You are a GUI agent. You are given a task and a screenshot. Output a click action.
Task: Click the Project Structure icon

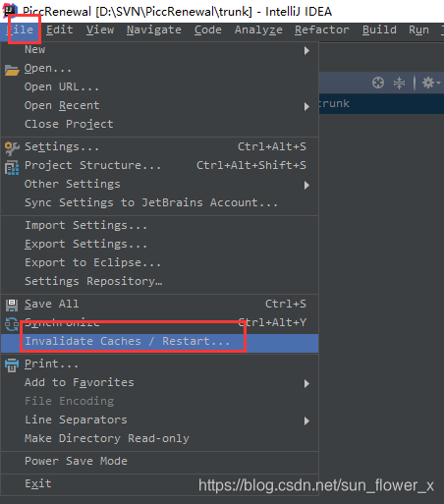[x=12, y=167]
